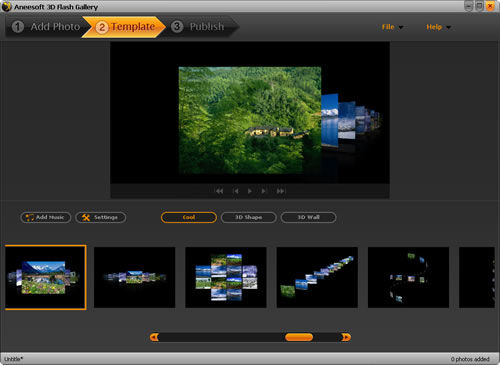Image resolution: width=500 pixels, height=365 pixels.
Task: Jump to first photo in preview
Action: click(x=219, y=191)
